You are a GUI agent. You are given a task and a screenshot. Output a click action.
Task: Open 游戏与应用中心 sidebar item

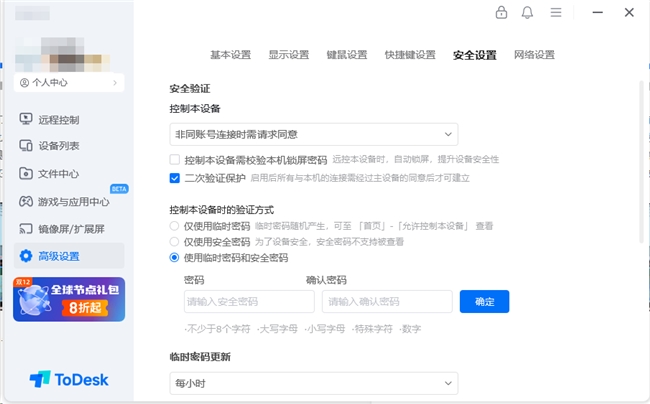tap(73, 201)
